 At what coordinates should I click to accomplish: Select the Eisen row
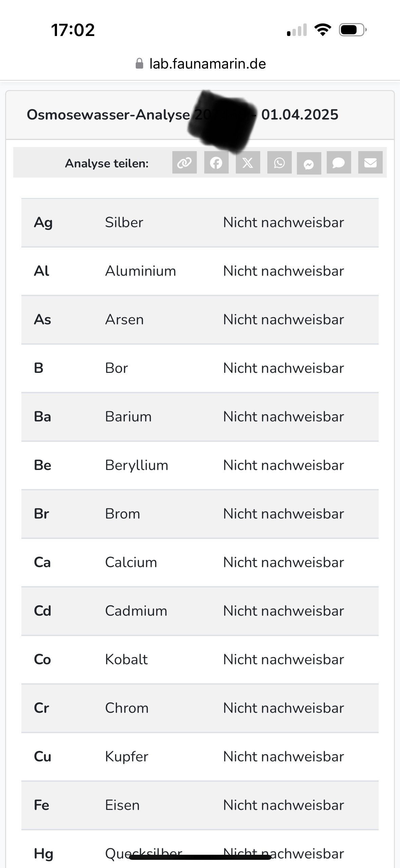199,805
